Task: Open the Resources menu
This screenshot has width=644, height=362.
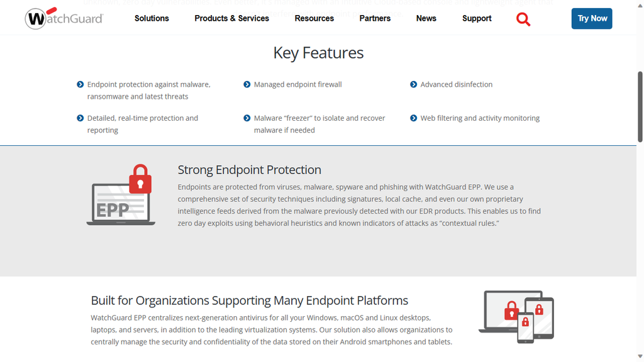Action: coord(314,18)
